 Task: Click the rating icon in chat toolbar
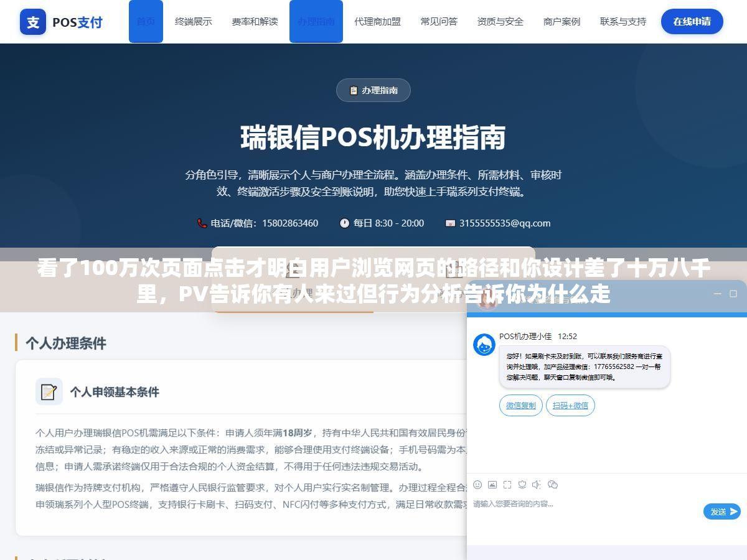pyautogui.click(x=522, y=484)
